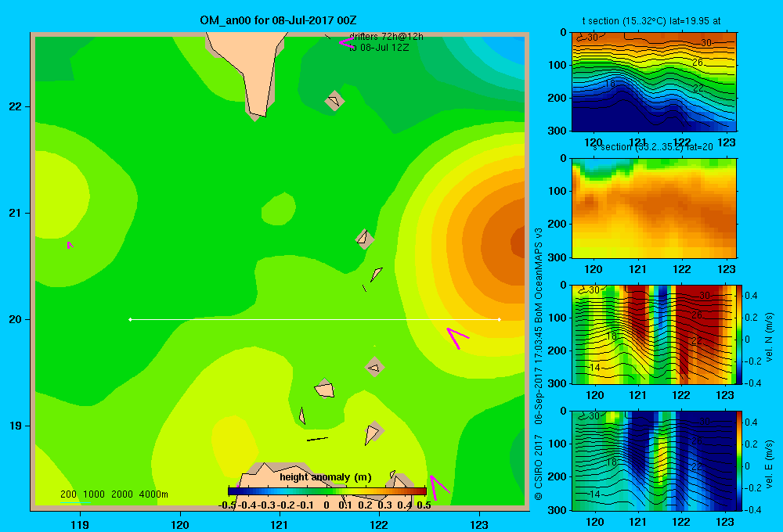Click the blue low-anomaly area in map's northeast corner

point(510,50)
